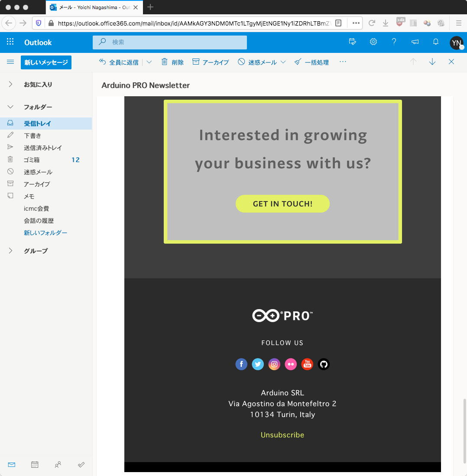Click the 検索 search field
This screenshot has width=467, height=476.
tap(170, 42)
